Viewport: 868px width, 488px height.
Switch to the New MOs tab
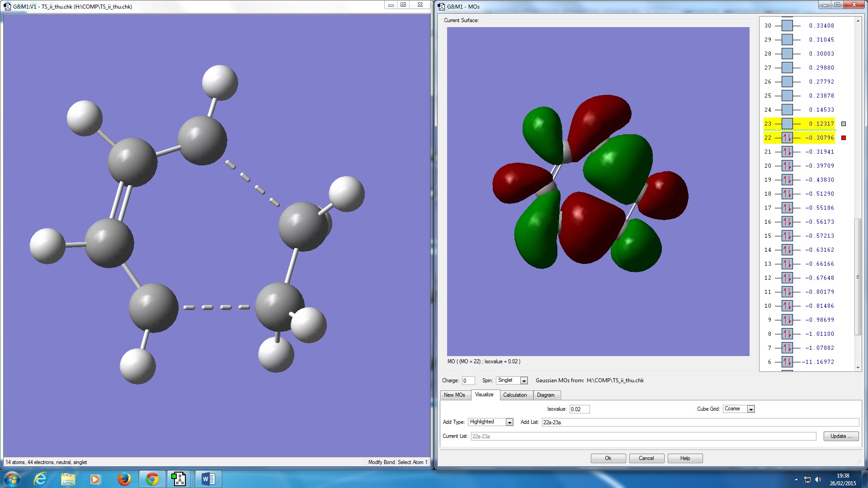[x=454, y=395]
